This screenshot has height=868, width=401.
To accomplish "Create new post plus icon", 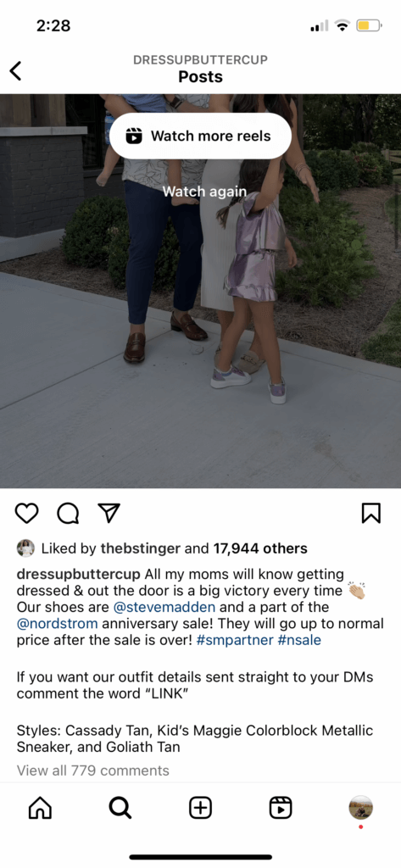I will pyautogui.click(x=200, y=808).
